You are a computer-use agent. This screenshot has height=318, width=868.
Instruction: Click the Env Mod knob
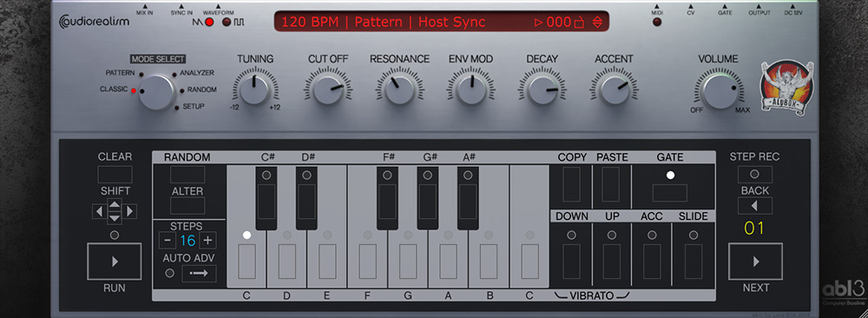pos(471,89)
